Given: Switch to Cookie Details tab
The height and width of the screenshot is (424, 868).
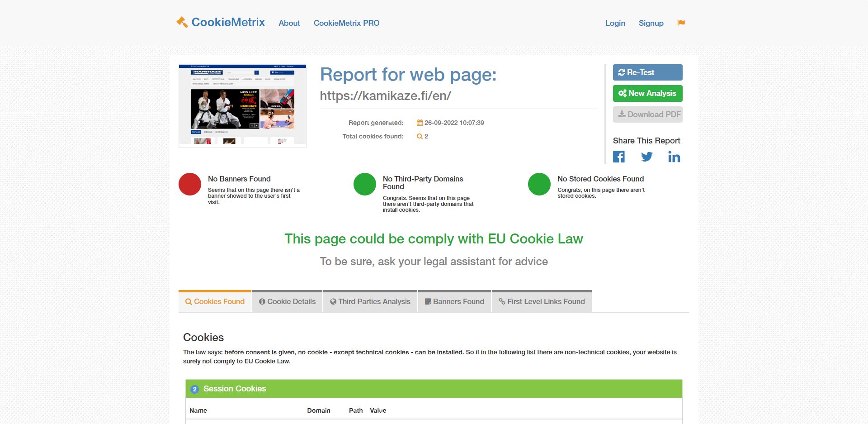Looking at the screenshot, I should (288, 301).
